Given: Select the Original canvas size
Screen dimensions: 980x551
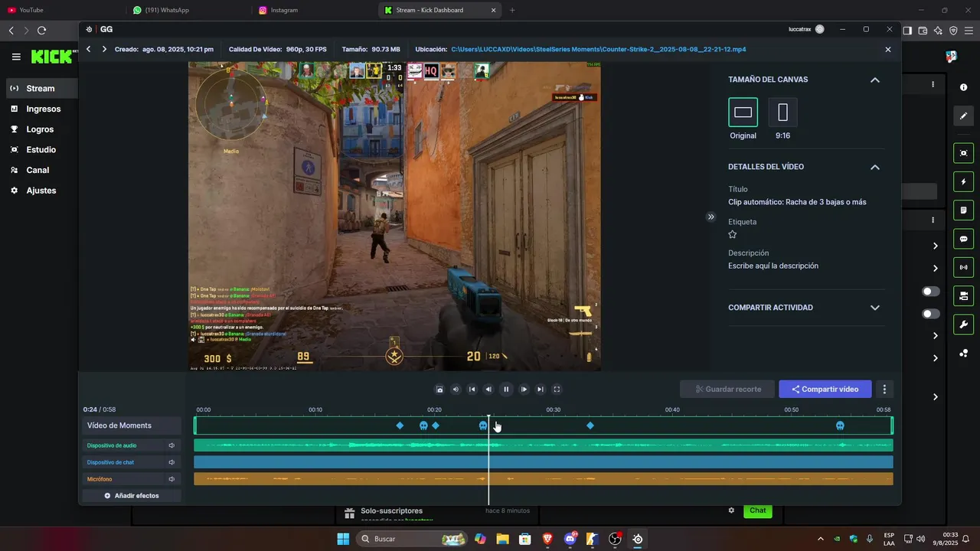Looking at the screenshot, I should [743, 112].
